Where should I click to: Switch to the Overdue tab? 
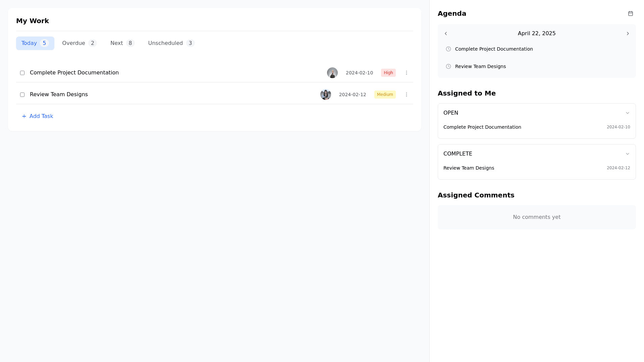pyautogui.click(x=79, y=43)
